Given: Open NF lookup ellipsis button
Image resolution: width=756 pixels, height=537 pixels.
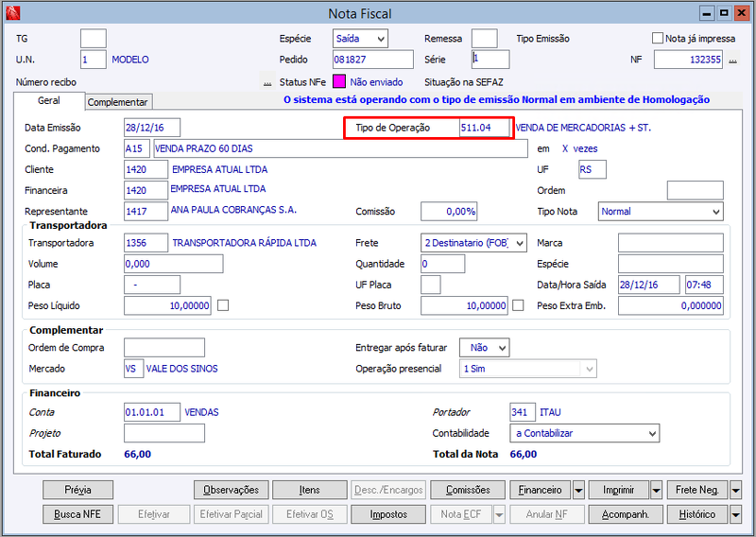Looking at the screenshot, I should (x=733, y=60).
